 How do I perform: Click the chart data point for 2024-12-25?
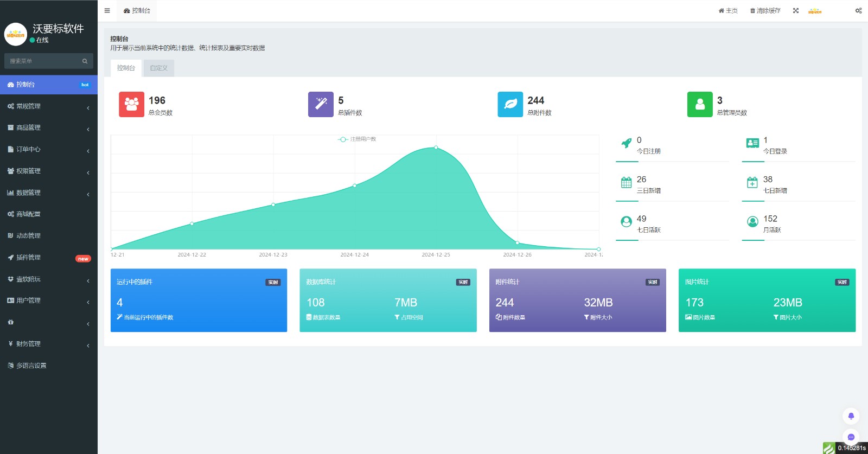[436, 148]
